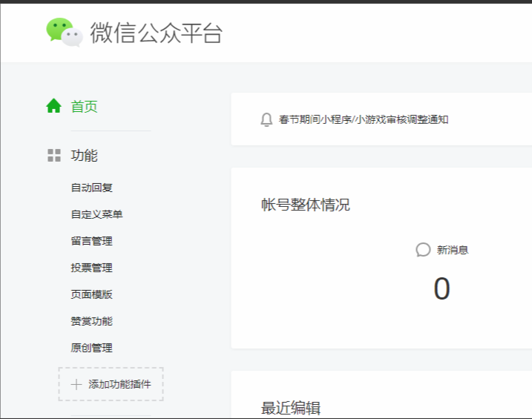Click the 最近编辑 heading

tap(291, 408)
